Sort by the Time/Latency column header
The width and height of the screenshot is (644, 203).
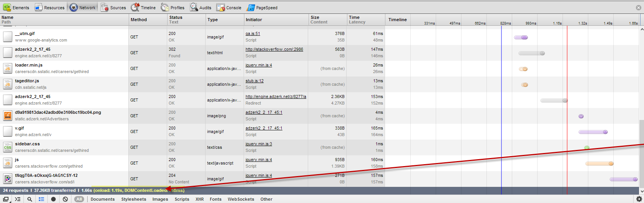(366, 20)
